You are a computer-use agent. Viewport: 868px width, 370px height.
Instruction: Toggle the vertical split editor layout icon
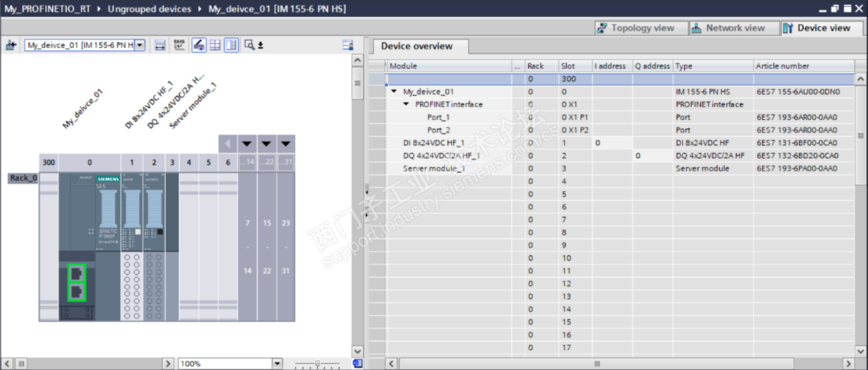[x=231, y=45]
